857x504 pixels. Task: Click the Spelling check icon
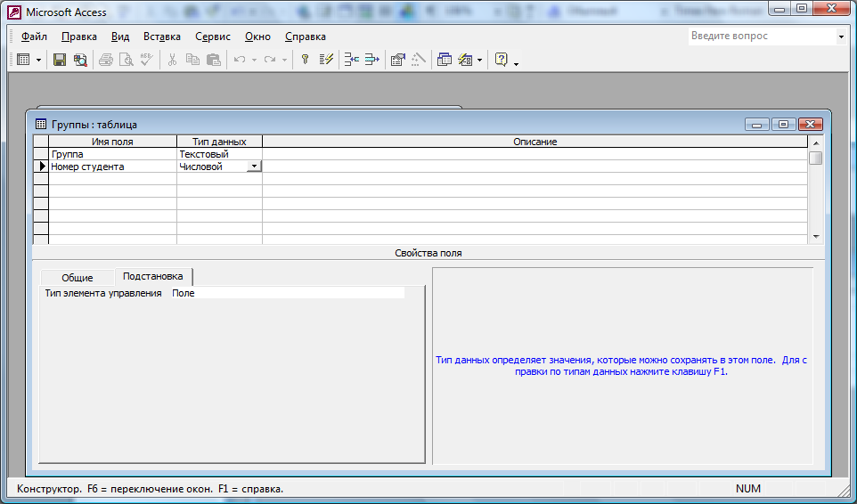pos(146,60)
